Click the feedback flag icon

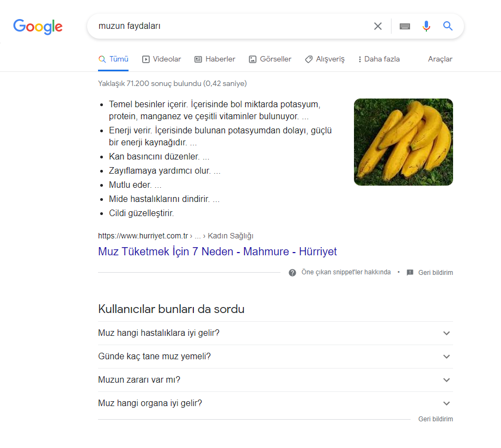click(410, 272)
